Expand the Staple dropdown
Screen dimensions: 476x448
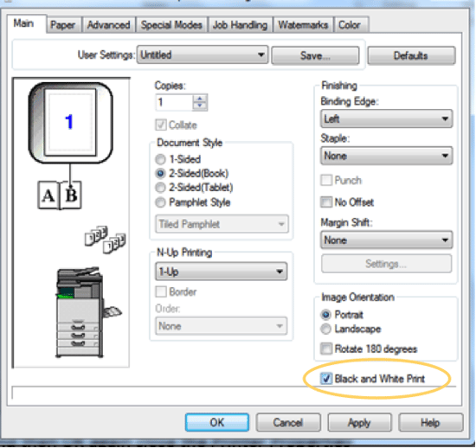[387, 156]
